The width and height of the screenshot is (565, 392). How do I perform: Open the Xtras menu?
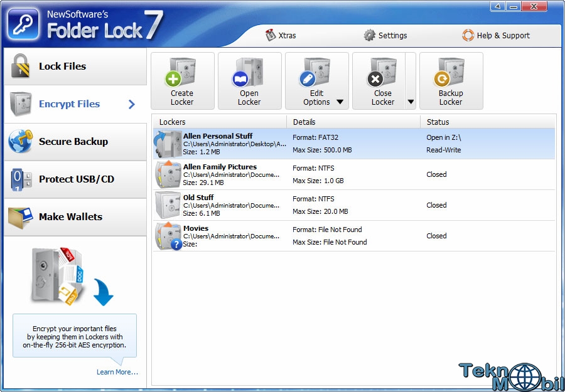[281, 35]
